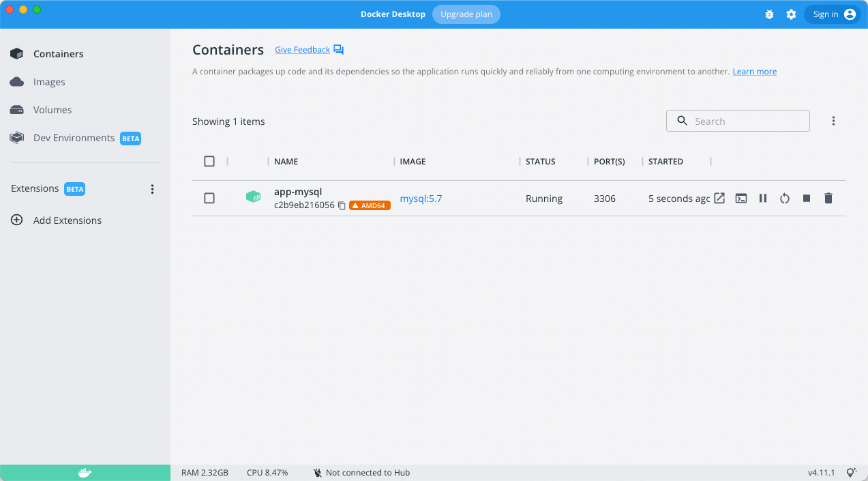The width and height of the screenshot is (868, 481).
Task: Restart the app-mysql container
Action: pos(785,198)
